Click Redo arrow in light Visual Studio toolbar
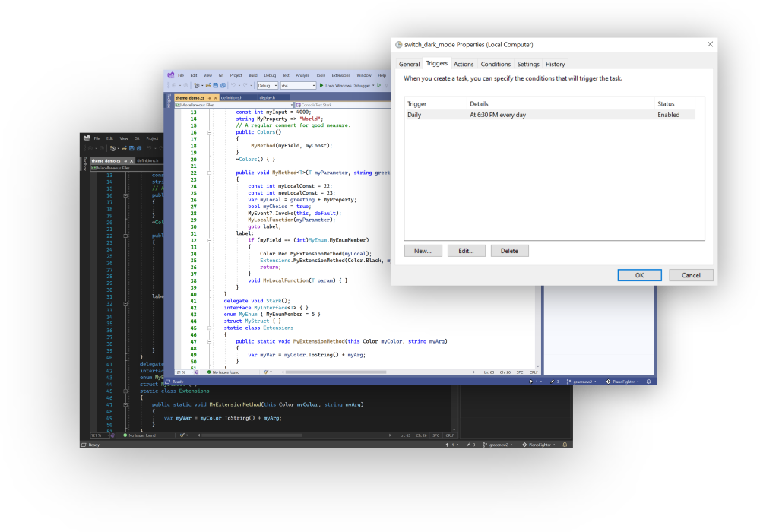Image resolution: width=760 pixels, height=532 pixels. pos(245,85)
